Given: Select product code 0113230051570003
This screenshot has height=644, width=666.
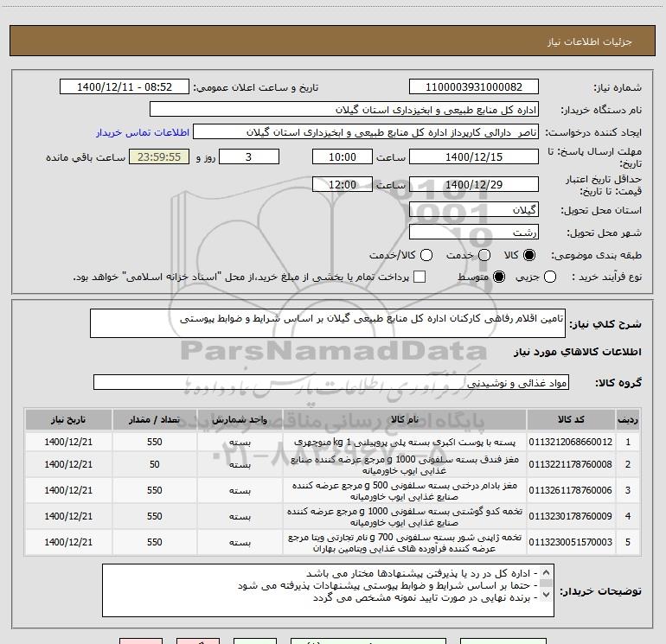Looking at the screenshot, I should 571,542.
